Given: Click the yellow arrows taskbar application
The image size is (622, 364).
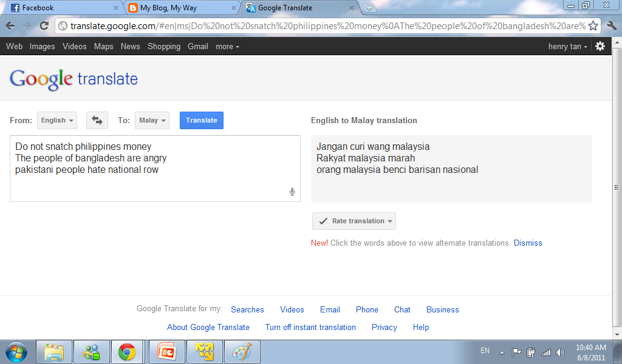Looking at the screenshot, I should [x=205, y=352].
